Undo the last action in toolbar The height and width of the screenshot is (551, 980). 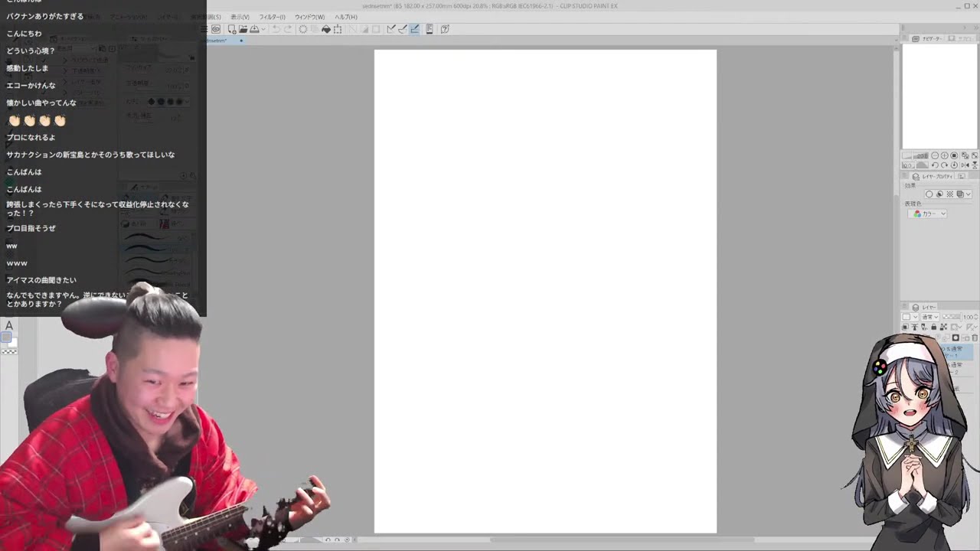pyautogui.click(x=276, y=29)
